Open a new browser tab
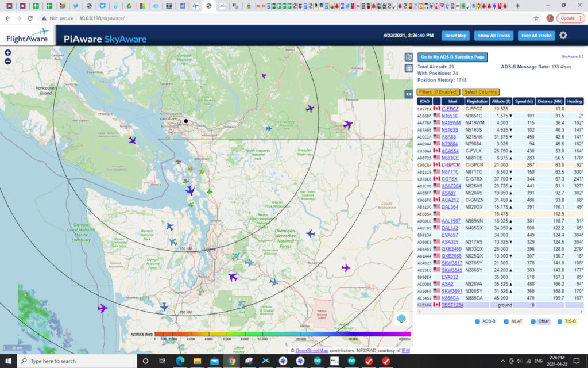588x368 pixels. [517, 6]
